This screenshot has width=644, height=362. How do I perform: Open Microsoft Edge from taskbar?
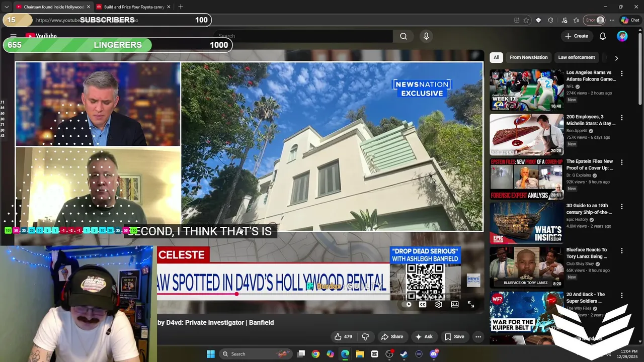tap(345, 354)
